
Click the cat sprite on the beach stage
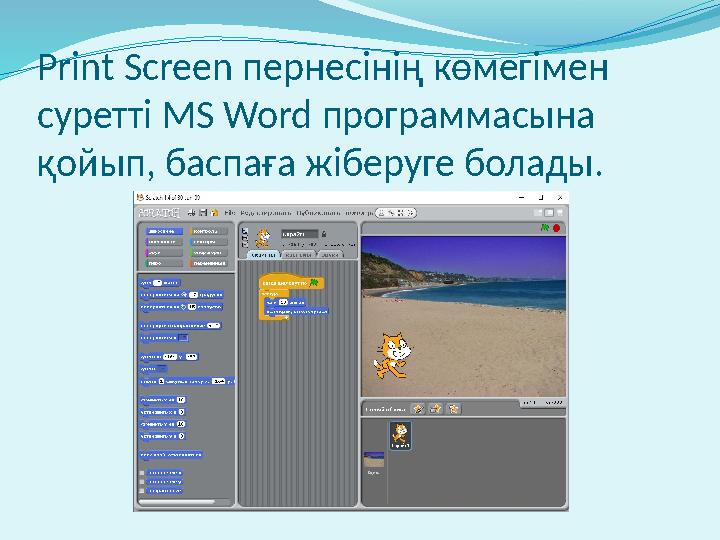pos(392,357)
